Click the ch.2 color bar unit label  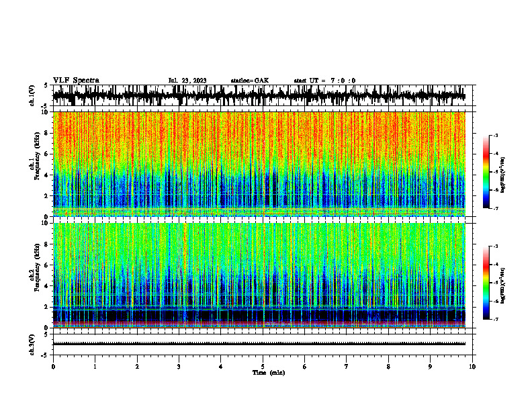[x=503, y=286]
